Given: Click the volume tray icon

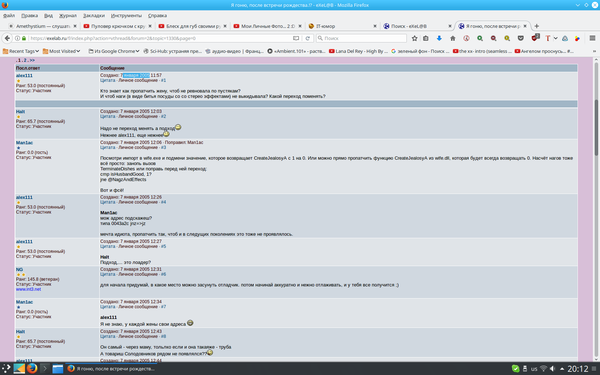Looking at the screenshot, I should coord(552,368).
